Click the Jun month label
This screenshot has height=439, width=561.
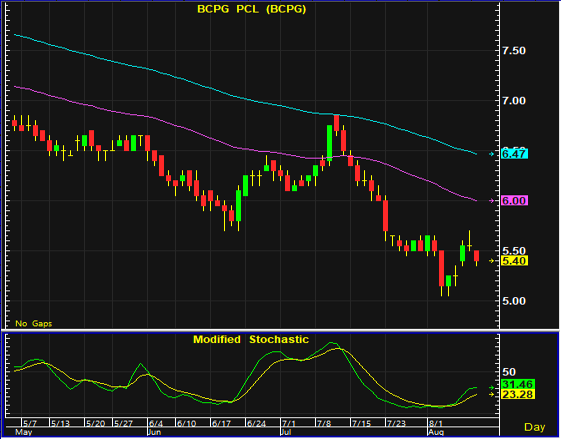coord(154,432)
